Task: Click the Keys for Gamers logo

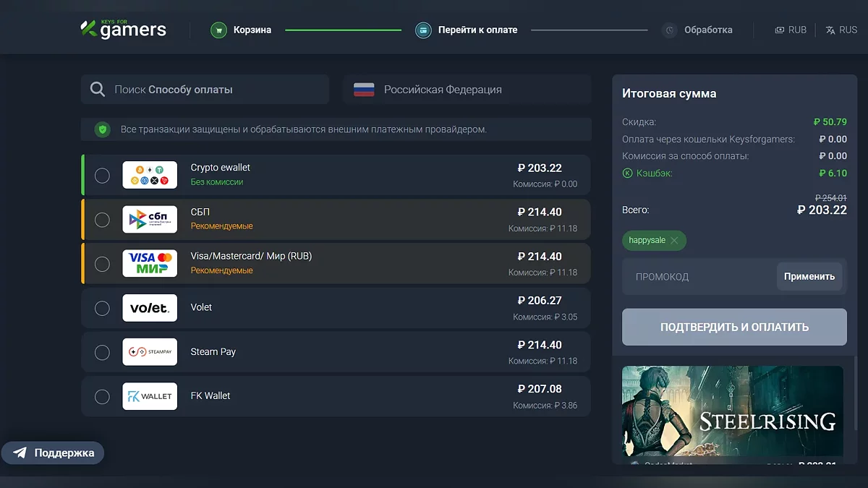Action: 124,30
